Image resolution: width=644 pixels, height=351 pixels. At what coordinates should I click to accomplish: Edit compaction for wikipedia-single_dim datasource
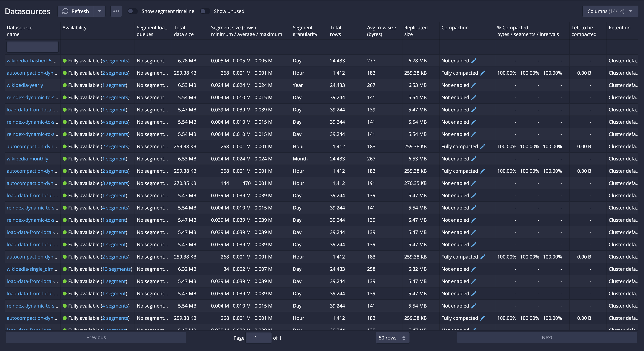pyautogui.click(x=473, y=269)
